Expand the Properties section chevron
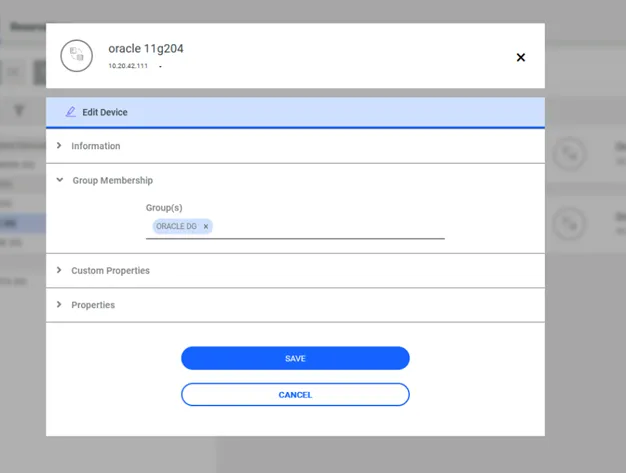This screenshot has width=626, height=473. click(59, 305)
